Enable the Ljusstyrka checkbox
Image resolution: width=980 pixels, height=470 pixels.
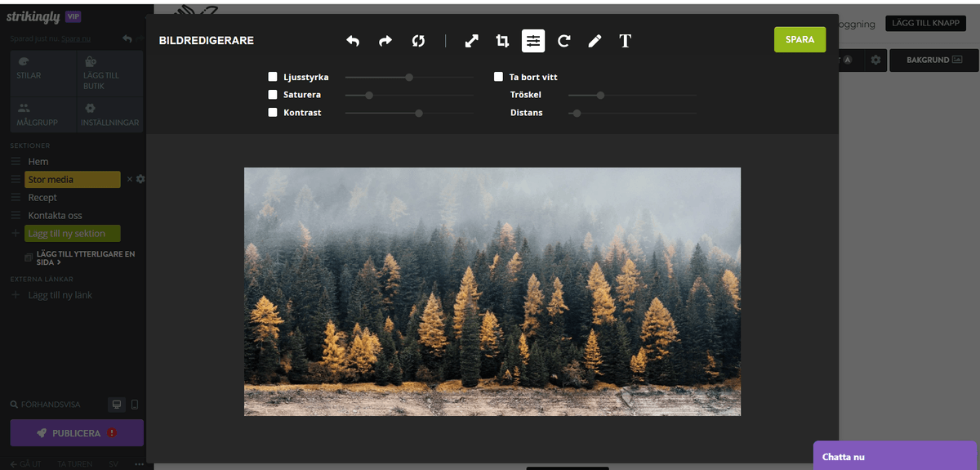273,77
